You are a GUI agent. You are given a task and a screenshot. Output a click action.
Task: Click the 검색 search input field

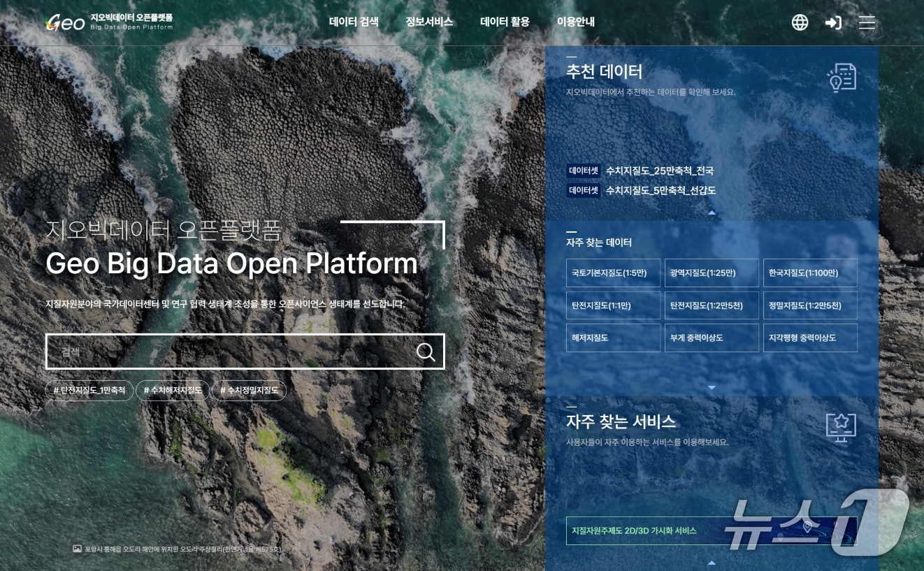(231, 352)
